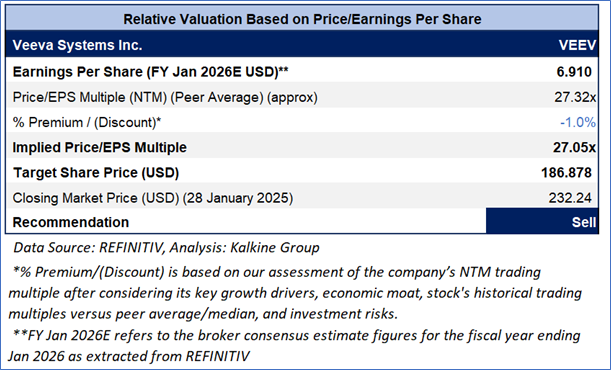Click the 27.05x implied multiple value
The image size is (611, 370).
pyautogui.click(x=574, y=148)
